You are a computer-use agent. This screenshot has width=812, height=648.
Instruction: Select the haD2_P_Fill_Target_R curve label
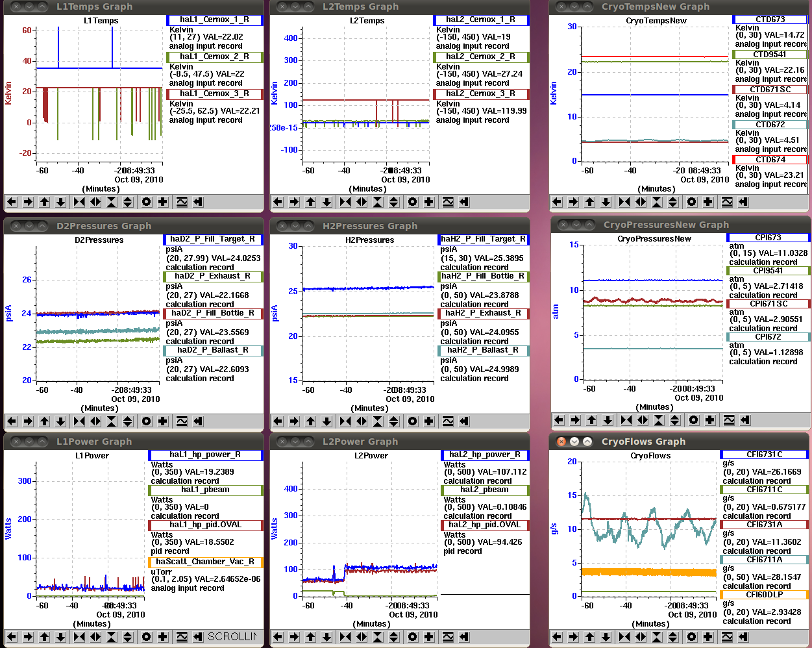click(x=213, y=240)
